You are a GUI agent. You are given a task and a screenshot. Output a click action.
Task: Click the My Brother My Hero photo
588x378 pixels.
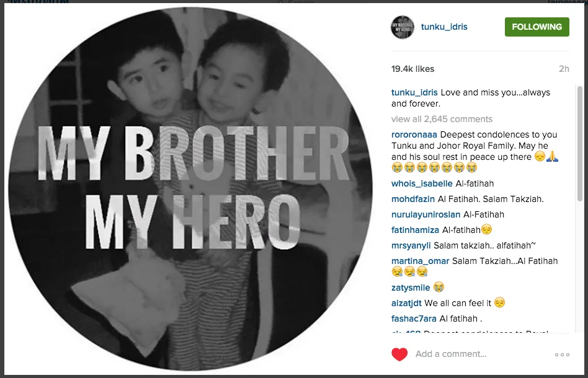(190, 189)
